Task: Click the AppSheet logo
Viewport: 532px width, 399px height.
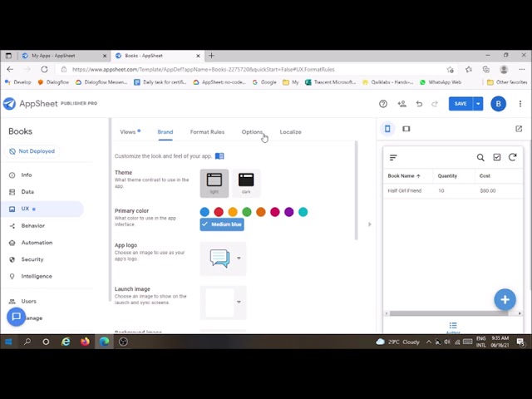Action: pyautogui.click(x=9, y=103)
